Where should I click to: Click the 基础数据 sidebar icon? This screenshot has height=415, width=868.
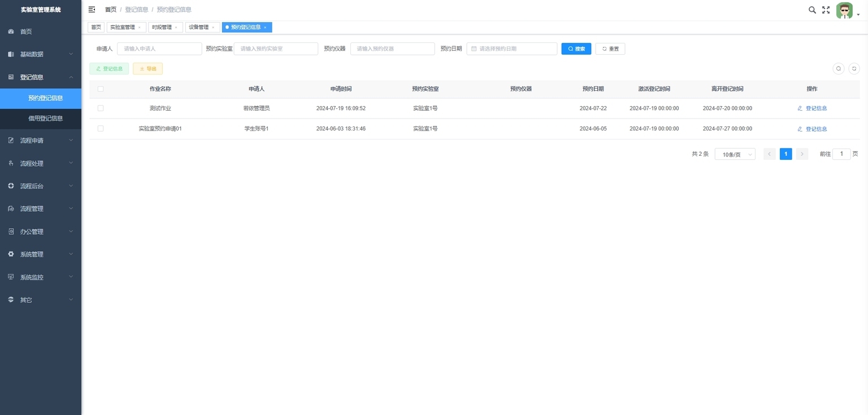pyautogui.click(x=11, y=54)
